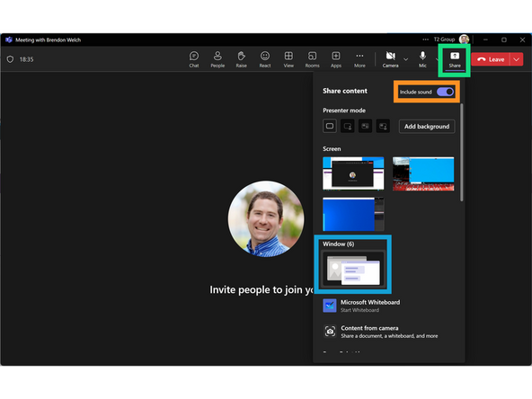Screen dimensions: 532x399
Task: Select side-by-side presenter mode
Action: [366, 126]
